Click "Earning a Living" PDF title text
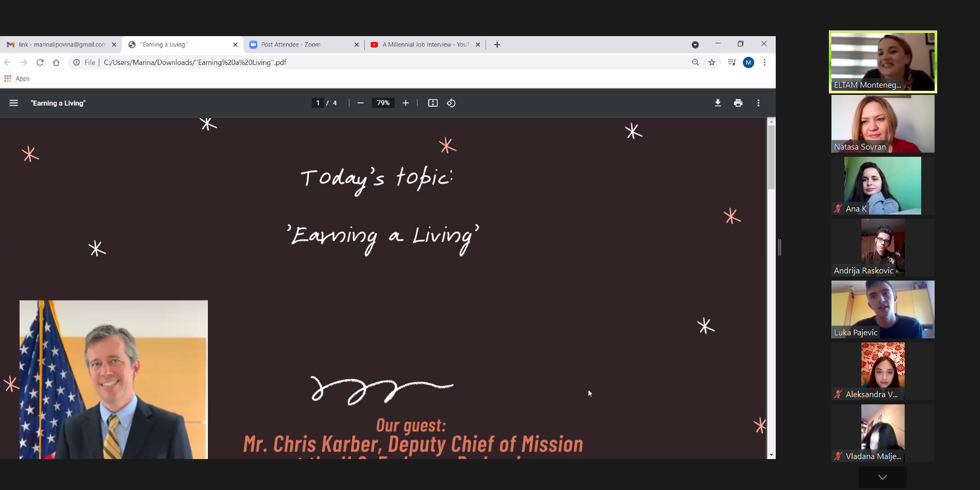Viewport: 980px width, 490px height. tap(58, 103)
